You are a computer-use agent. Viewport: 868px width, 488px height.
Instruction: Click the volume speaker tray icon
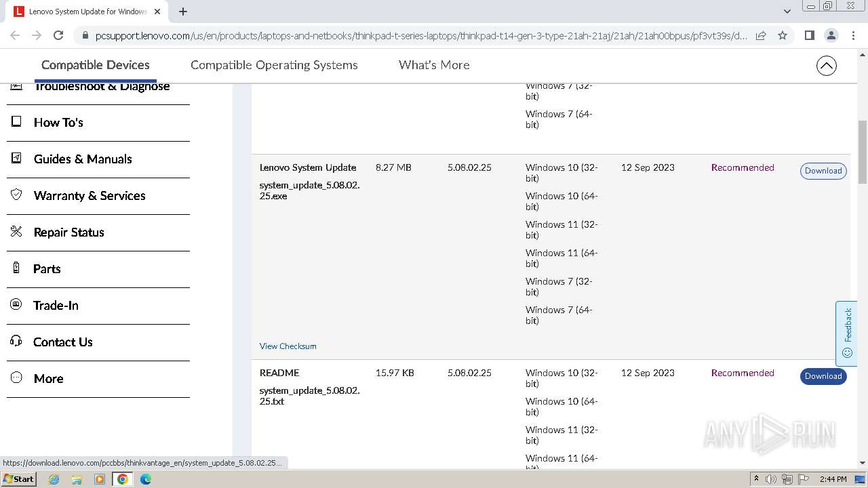[771, 479]
